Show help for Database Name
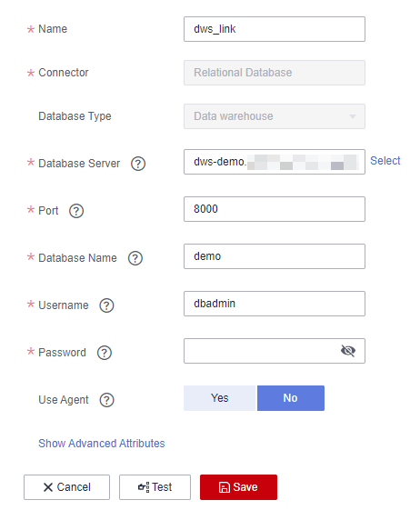This screenshot has height=510, width=420. 135,258
